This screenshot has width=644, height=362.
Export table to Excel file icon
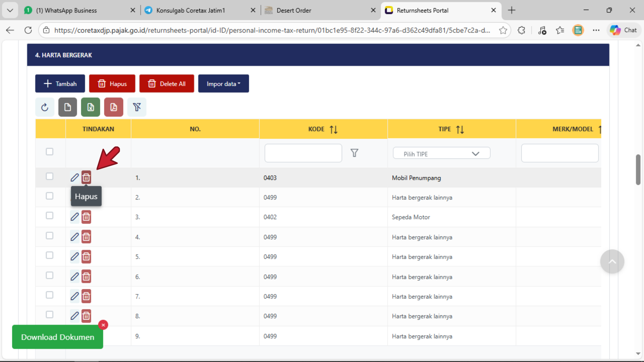click(x=91, y=107)
